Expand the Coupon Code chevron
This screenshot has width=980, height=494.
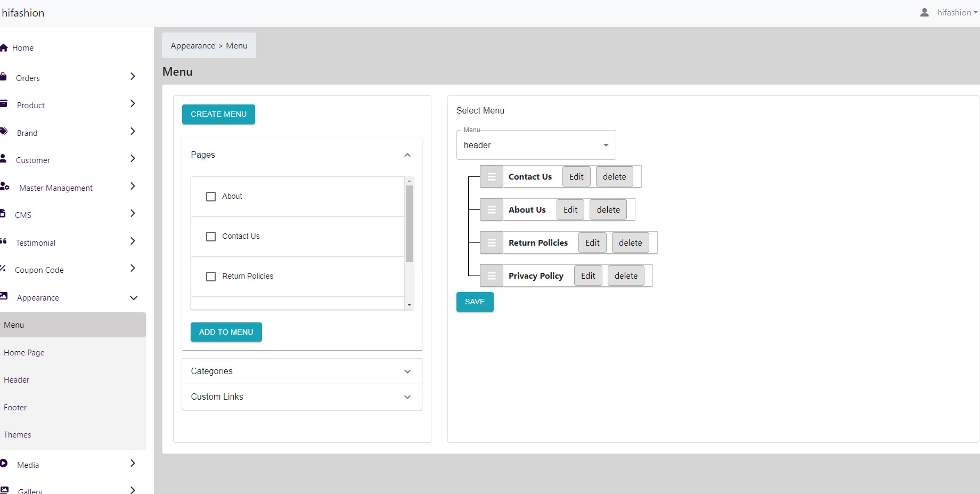[x=133, y=268]
